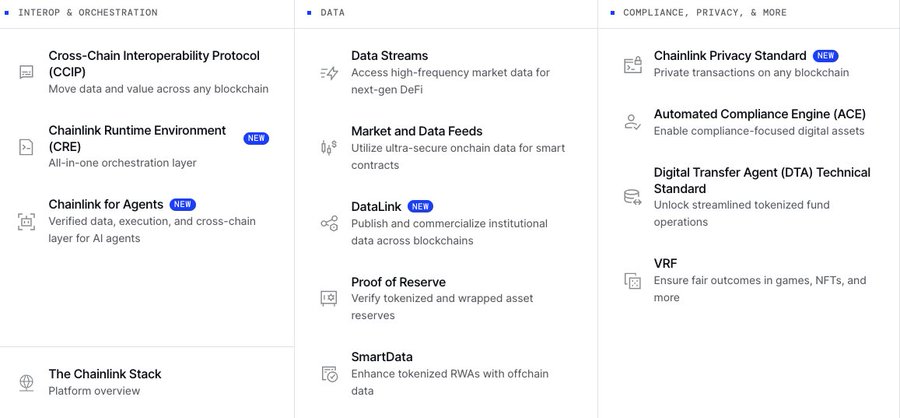Click the Chainlink Privacy Standard lock icon
Viewport: 900px width, 418px height.
pos(633,65)
